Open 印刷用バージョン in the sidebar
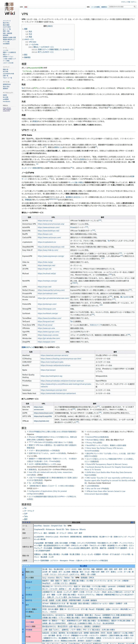Screen dimensions: 138x644 click(x=8, y=56)
